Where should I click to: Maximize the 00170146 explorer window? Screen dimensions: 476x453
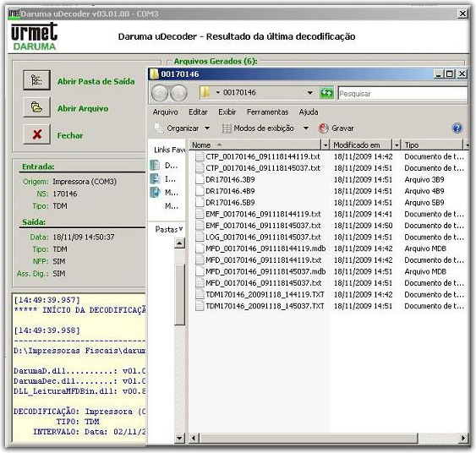coord(450,74)
